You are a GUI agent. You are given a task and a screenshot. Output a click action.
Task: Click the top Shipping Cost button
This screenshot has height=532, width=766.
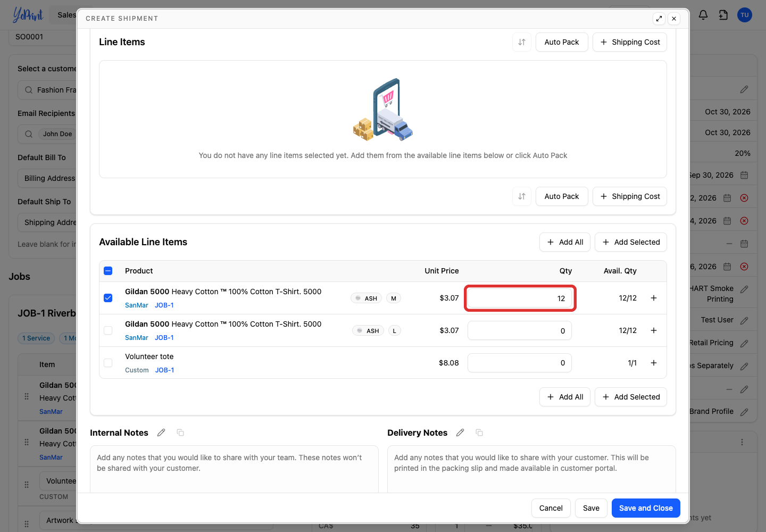coord(630,42)
